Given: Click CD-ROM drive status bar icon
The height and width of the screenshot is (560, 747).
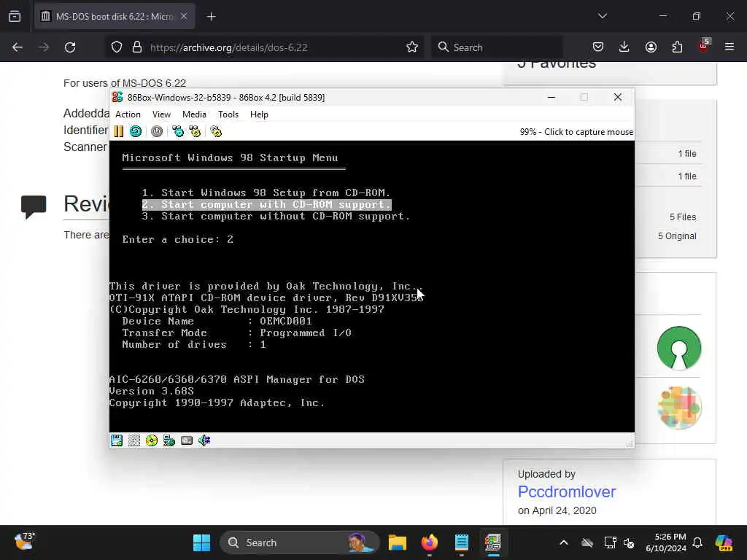Looking at the screenshot, I should coord(152,440).
